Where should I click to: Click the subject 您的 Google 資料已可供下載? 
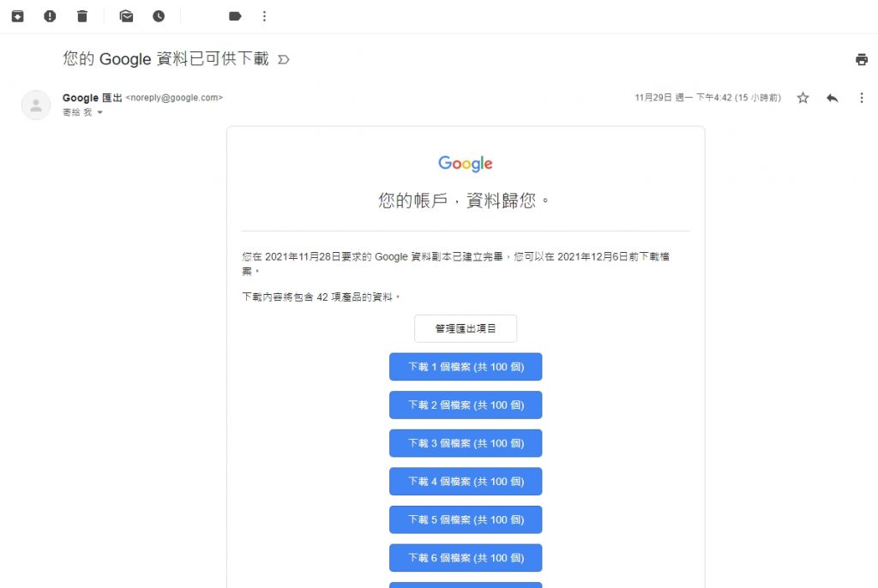coord(165,59)
